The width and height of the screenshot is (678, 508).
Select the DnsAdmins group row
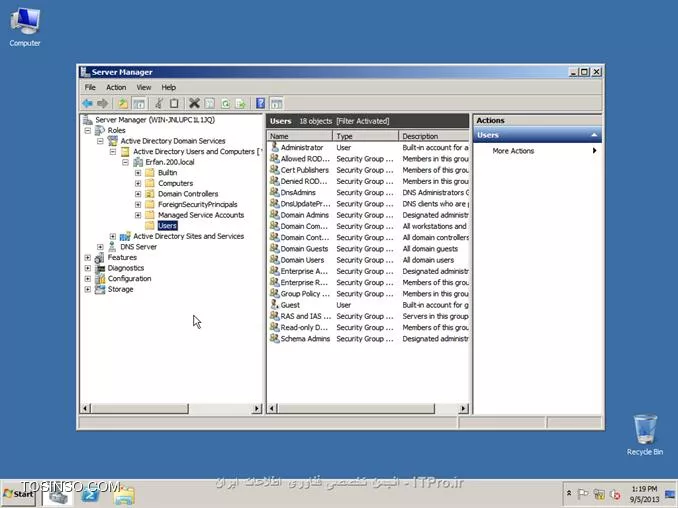coord(369,192)
